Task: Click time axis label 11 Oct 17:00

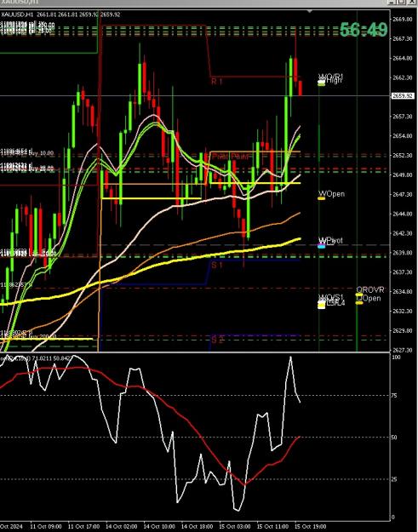Action: pos(84,526)
